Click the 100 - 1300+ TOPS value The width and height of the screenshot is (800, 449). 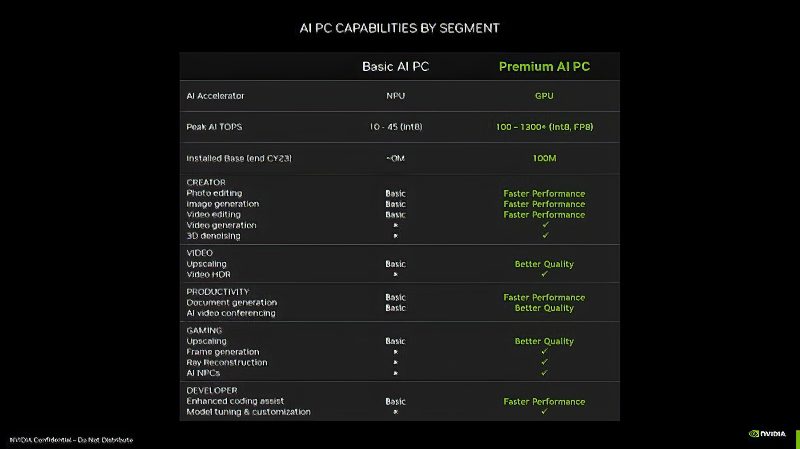[544, 127]
